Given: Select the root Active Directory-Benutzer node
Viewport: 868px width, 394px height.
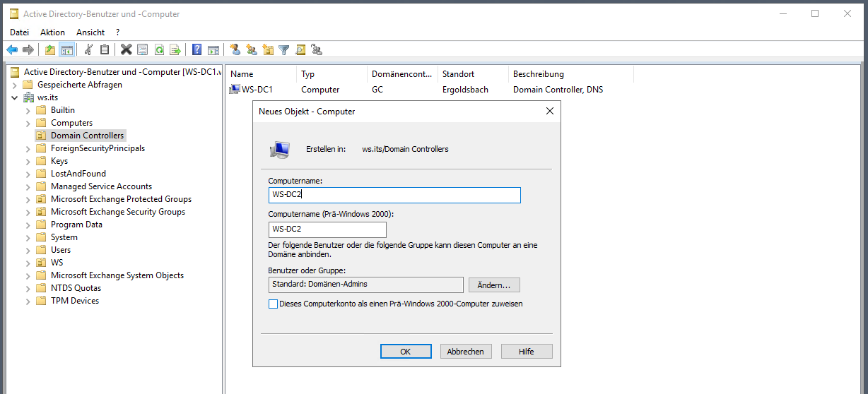Looking at the screenshot, I should tap(122, 72).
